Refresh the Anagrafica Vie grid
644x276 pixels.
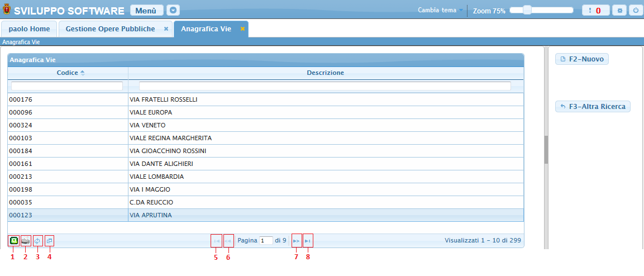point(38,241)
